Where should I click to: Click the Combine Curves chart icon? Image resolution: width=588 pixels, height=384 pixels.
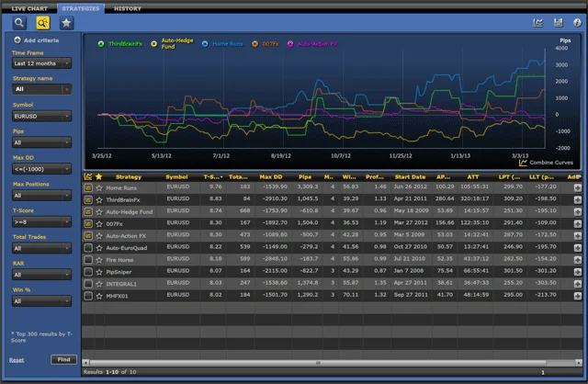coord(523,163)
